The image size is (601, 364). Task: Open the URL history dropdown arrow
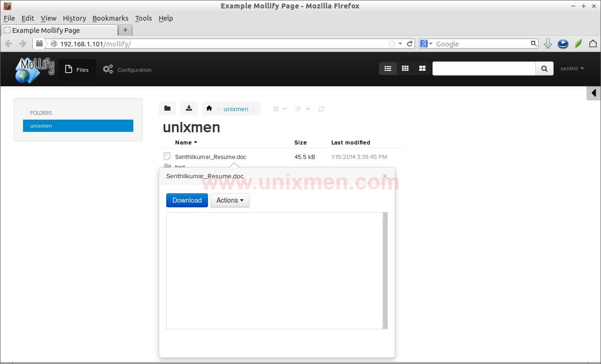click(x=400, y=44)
